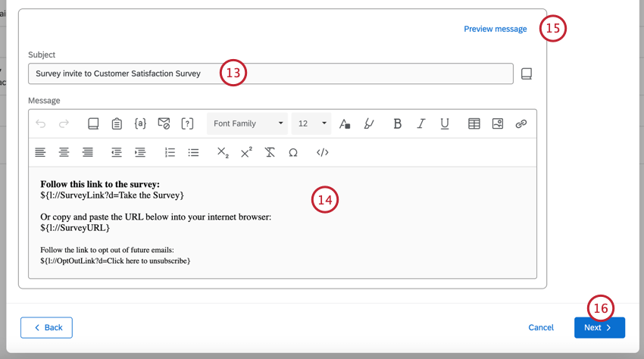
Task: Apply italic formatting to text
Action: 420,123
